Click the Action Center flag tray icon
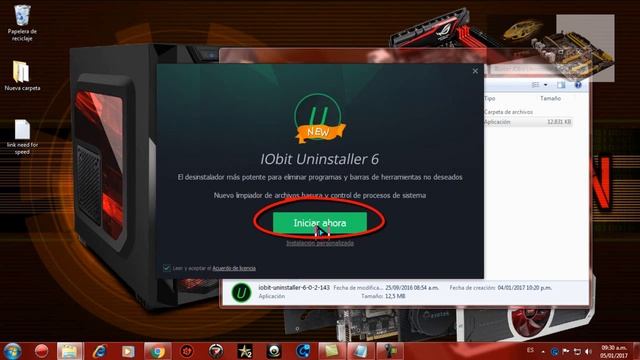Screen dimensions: 640x360 [566, 351]
